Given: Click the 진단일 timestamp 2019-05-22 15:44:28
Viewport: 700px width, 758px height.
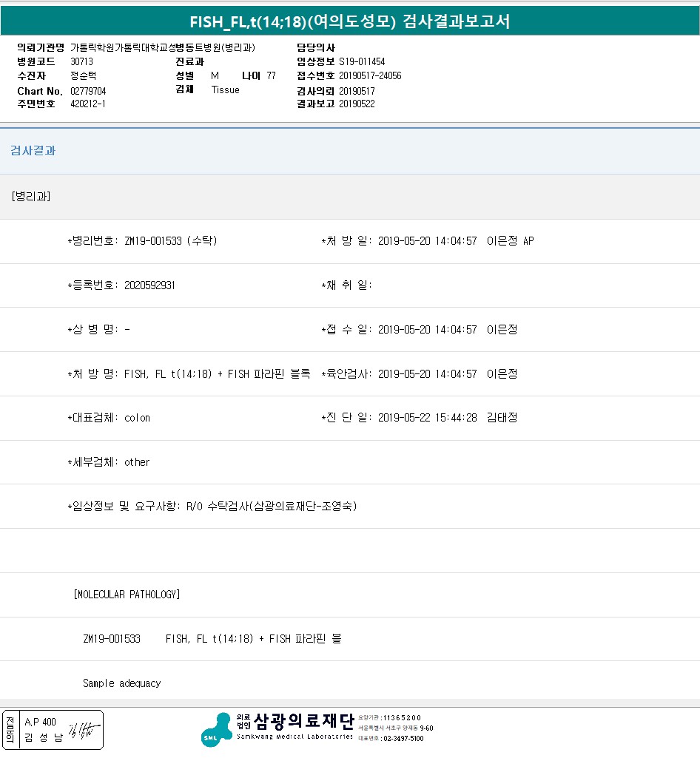Looking at the screenshot, I should pos(427,418).
